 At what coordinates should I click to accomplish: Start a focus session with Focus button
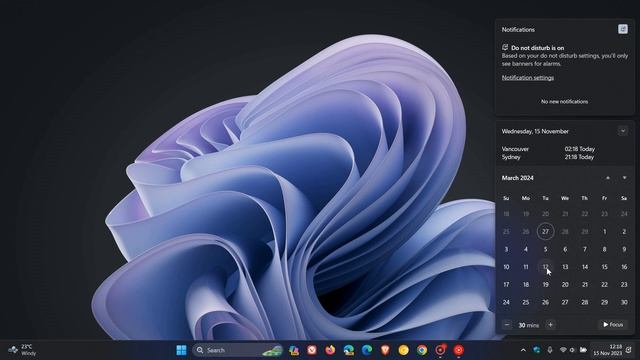click(613, 325)
